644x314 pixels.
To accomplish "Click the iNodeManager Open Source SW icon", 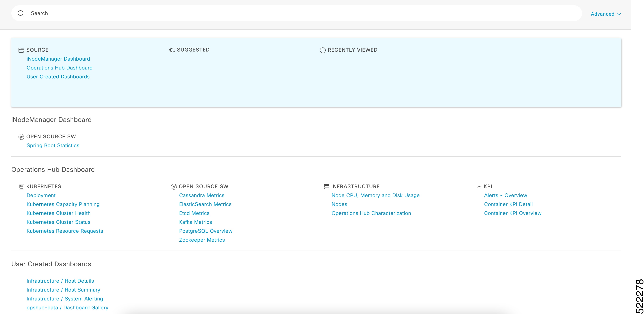I will 21,137.
